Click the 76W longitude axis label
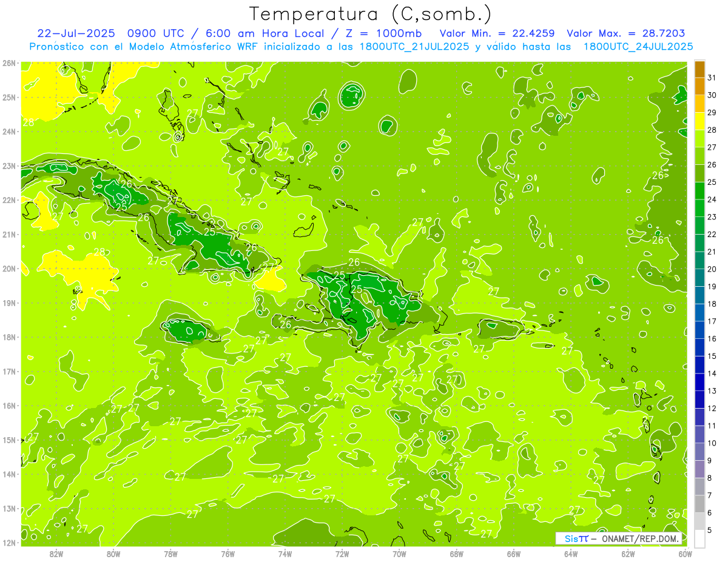 228,554
